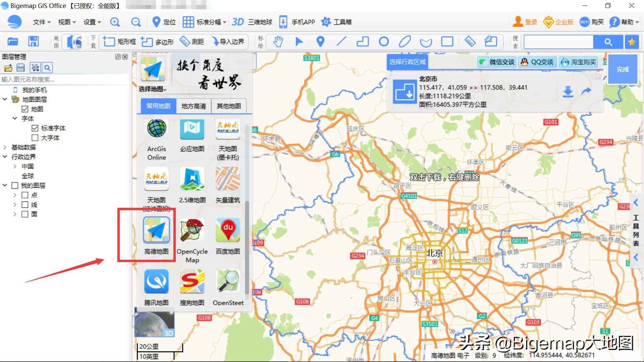The height and width of the screenshot is (362, 644).
Task: Open the 选择地图 dropdown
Action: (153, 89)
